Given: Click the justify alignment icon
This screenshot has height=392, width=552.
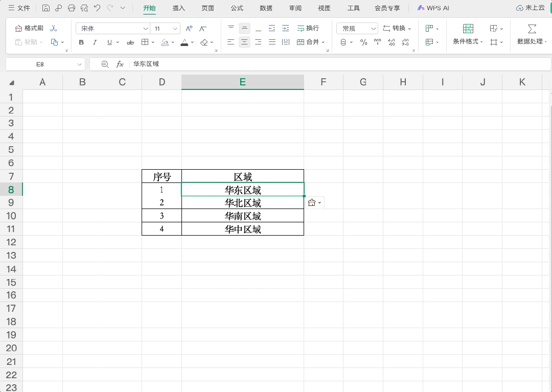Looking at the screenshot, I should [x=272, y=42].
